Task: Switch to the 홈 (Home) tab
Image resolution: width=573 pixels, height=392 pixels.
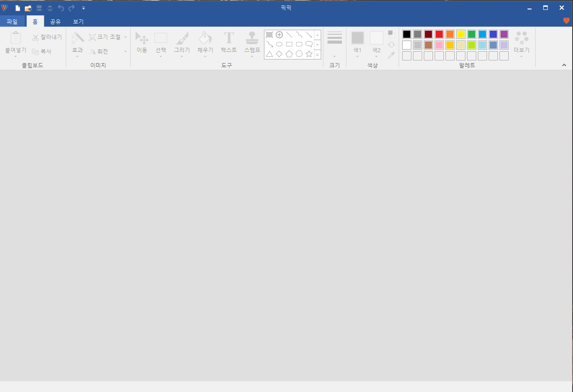Action: [x=35, y=21]
